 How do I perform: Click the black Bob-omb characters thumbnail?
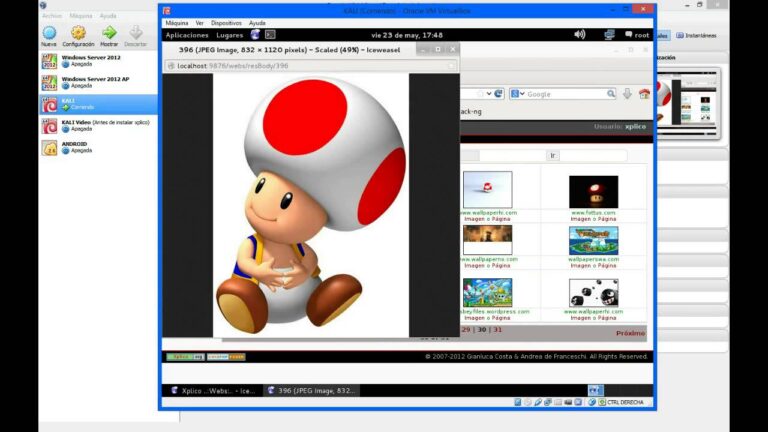tap(594, 293)
